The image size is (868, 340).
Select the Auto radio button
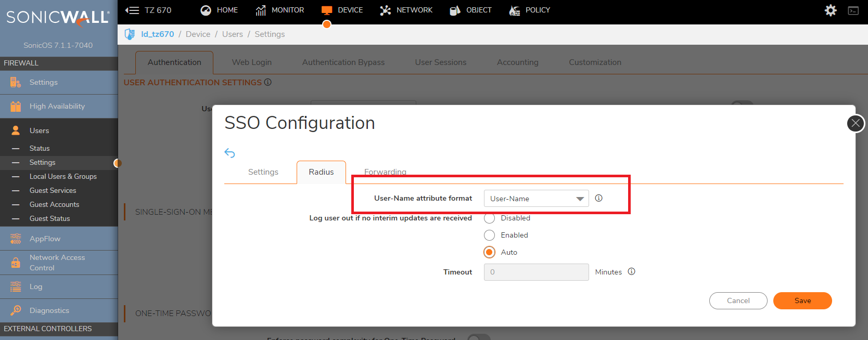tap(489, 253)
